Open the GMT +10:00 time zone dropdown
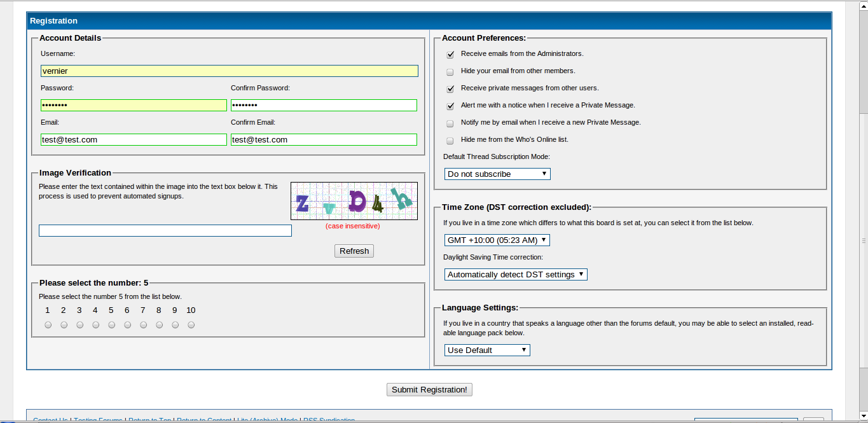This screenshot has width=868, height=423. [497, 240]
